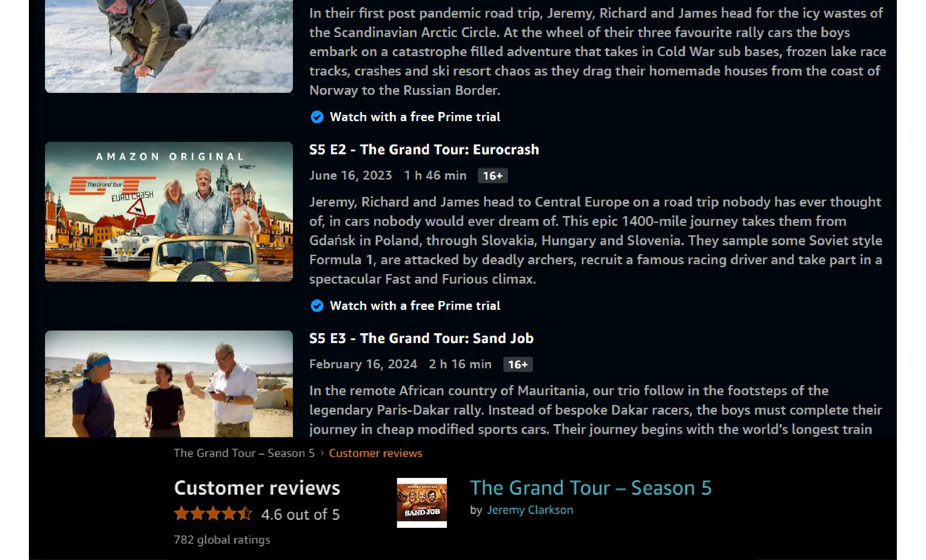Open The Grand Tour – Season 5 product title link
926x560 pixels.
tap(591, 487)
